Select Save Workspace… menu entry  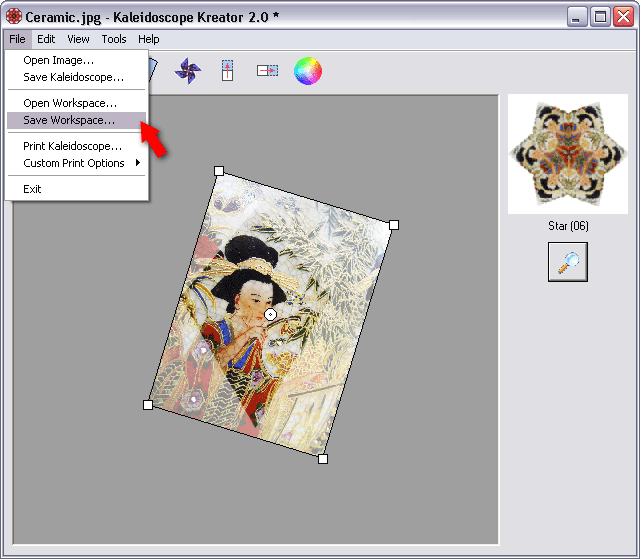[x=76, y=120]
